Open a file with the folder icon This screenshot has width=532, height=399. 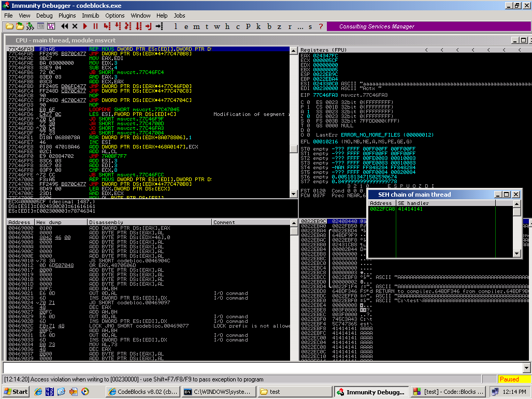pyautogui.click(x=9, y=26)
